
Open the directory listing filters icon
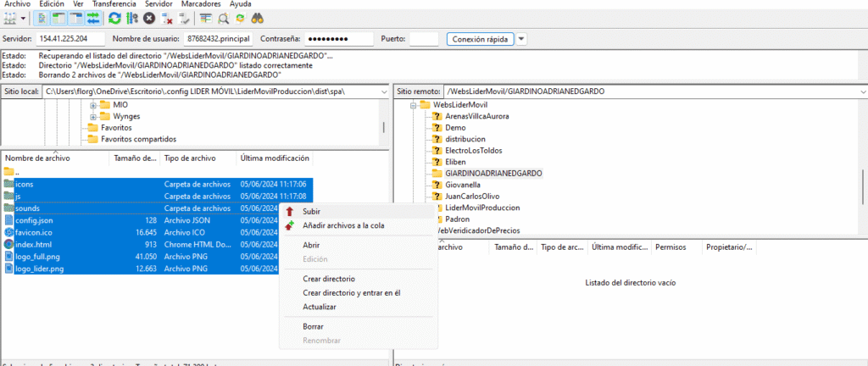point(206,18)
